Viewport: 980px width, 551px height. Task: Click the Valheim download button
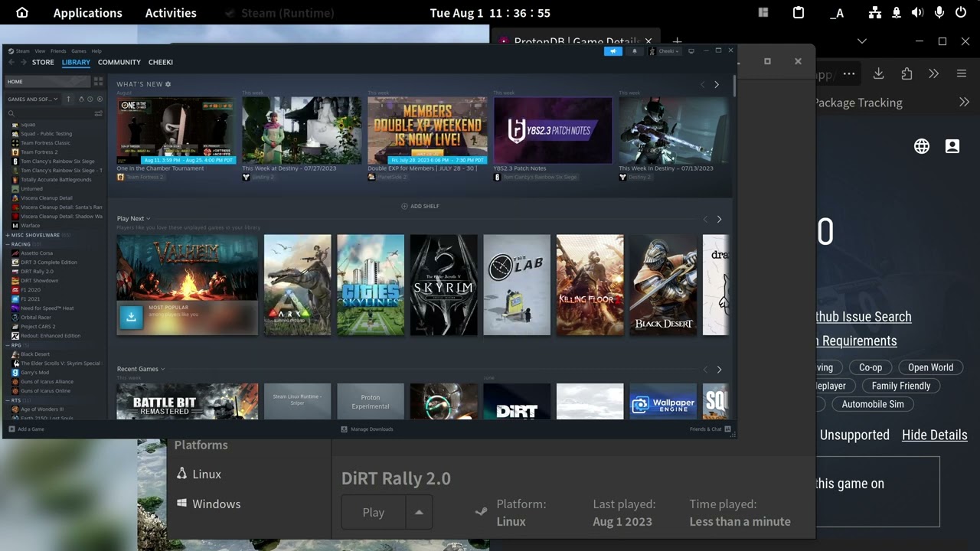(x=131, y=316)
